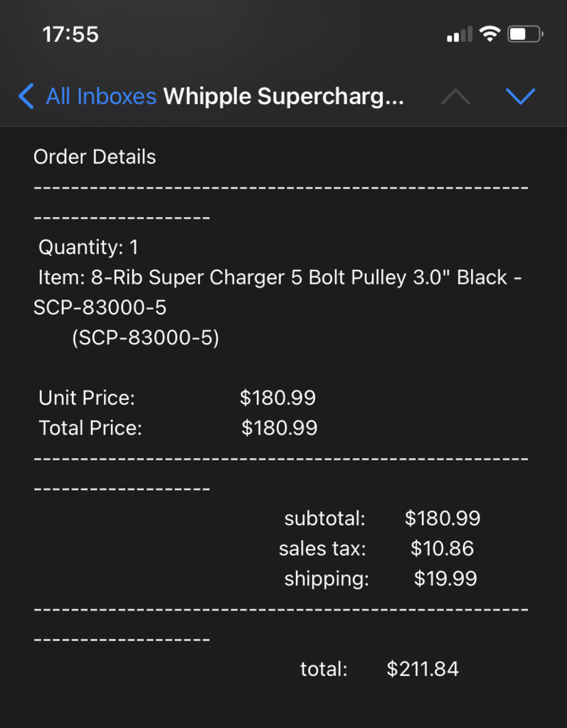Tap the 17:55 clock in status bar
Screen dimensions: 567x728
(70, 34)
